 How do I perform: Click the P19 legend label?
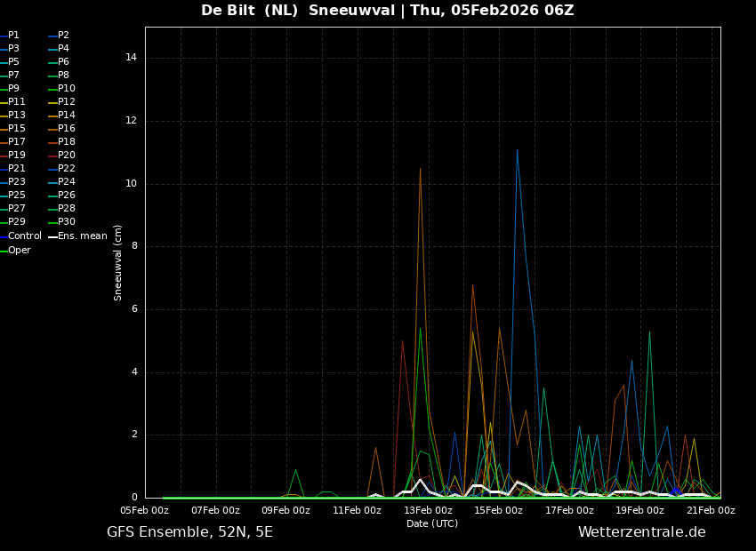pyautogui.click(x=16, y=156)
